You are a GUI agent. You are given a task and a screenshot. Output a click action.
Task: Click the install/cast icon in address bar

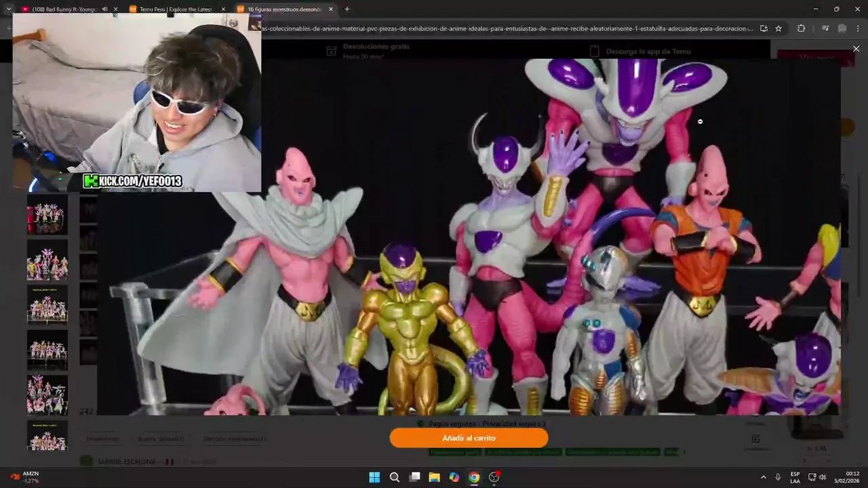tap(764, 28)
